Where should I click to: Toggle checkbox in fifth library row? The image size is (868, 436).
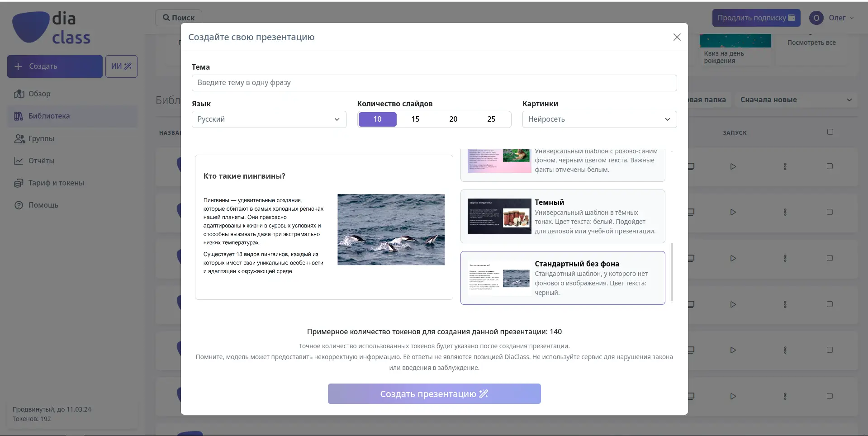click(x=830, y=350)
